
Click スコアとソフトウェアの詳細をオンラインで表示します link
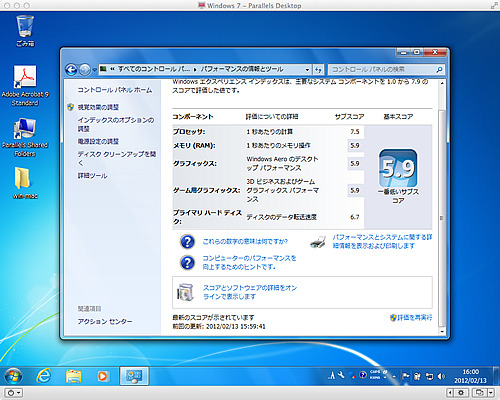[250, 292]
